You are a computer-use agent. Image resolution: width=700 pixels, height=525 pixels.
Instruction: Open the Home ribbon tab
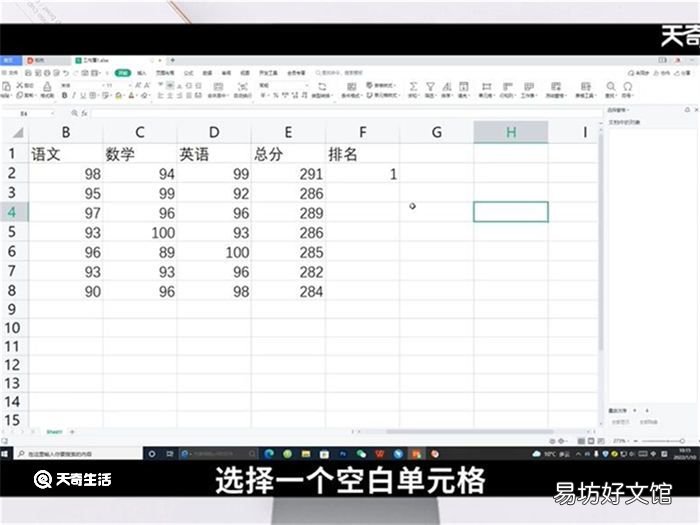(122, 73)
